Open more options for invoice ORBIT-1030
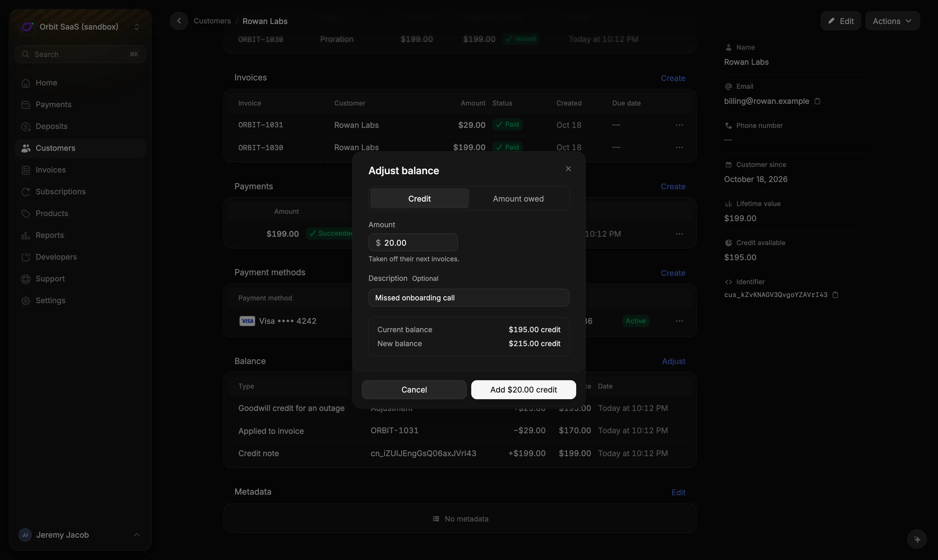 click(679, 148)
